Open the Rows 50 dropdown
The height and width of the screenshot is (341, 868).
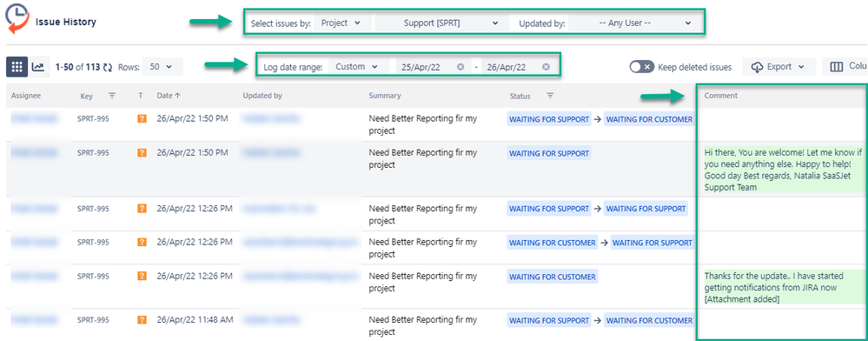162,67
